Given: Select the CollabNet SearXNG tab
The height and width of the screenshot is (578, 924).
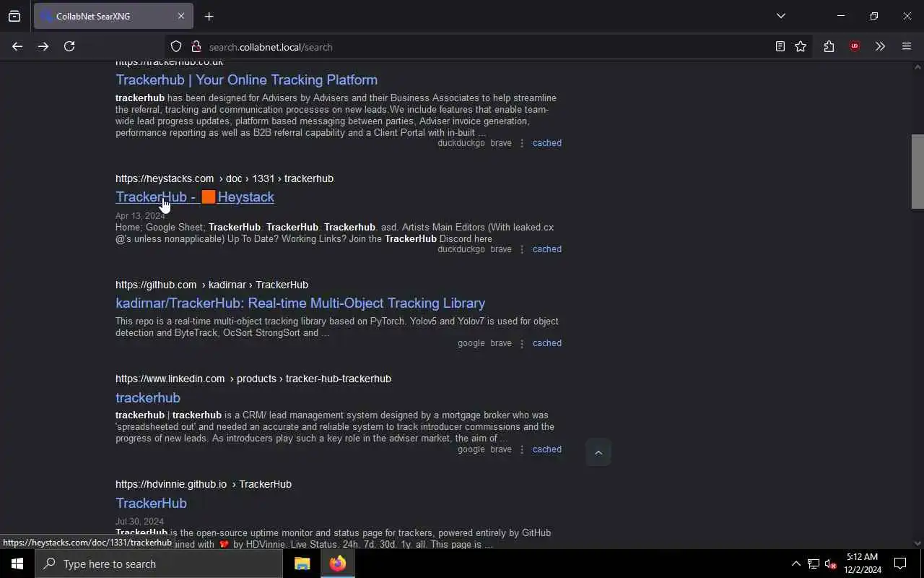Looking at the screenshot, I should click(x=113, y=16).
